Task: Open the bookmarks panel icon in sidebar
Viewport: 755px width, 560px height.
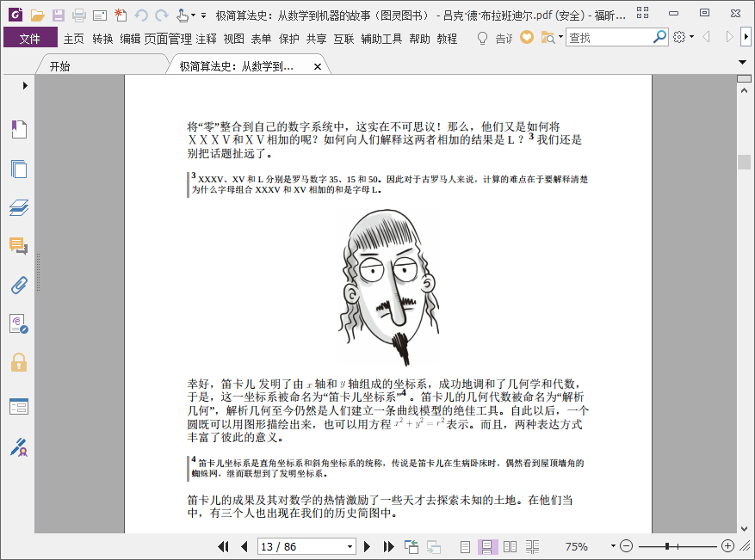Action: click(19, 129)
